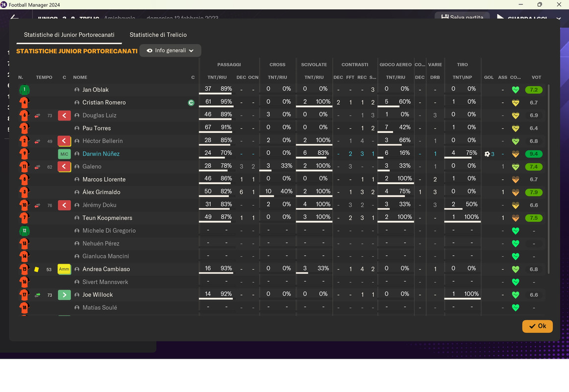
Task: Click substituted-off arrow for Jérémy Doku
Action: (64, 205)
